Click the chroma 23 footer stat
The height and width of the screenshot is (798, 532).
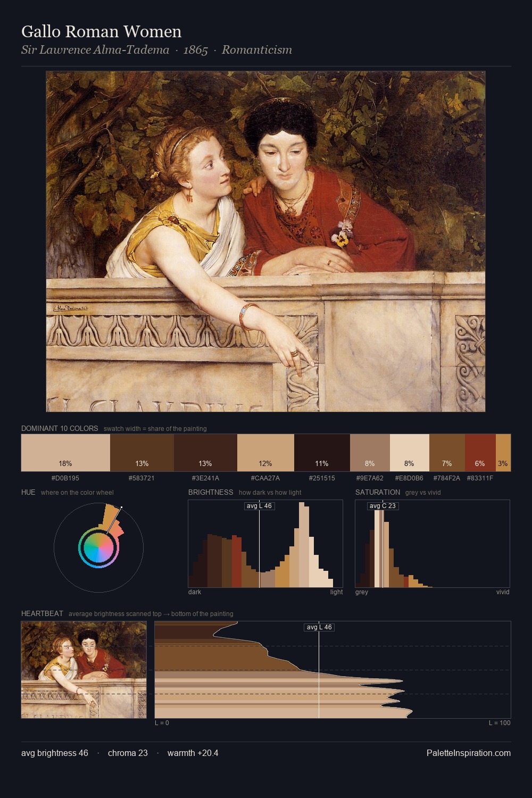coord(128,753)
